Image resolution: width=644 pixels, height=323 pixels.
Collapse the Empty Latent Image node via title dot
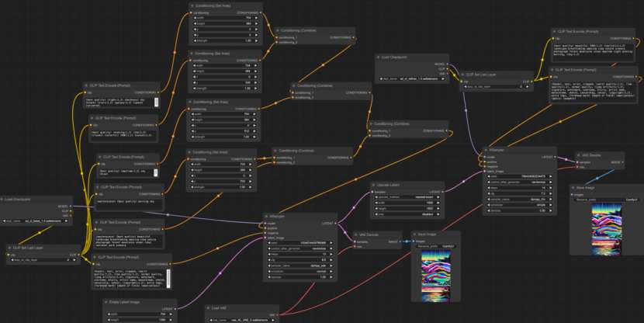[x=106, y=302]
